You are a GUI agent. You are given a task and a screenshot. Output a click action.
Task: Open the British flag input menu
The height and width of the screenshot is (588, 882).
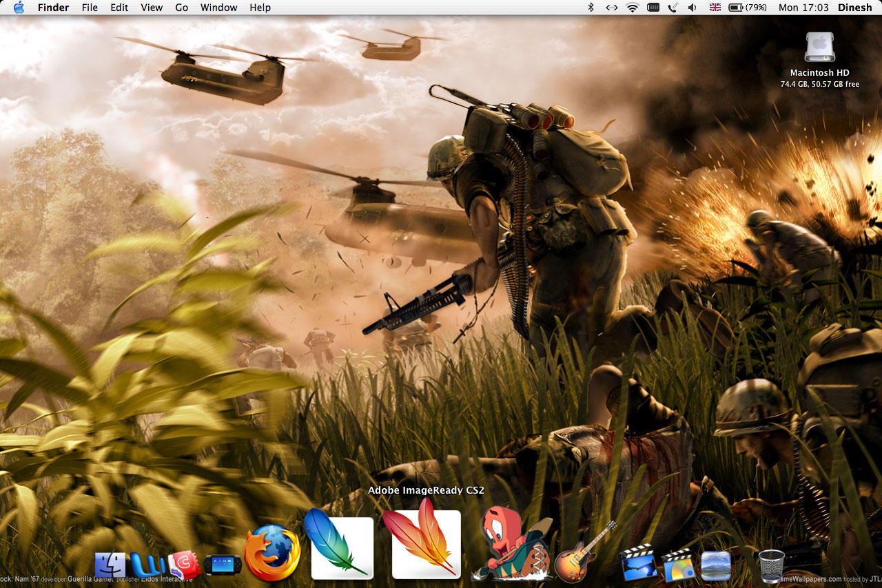pyautogui.click(x=715, y=8)
